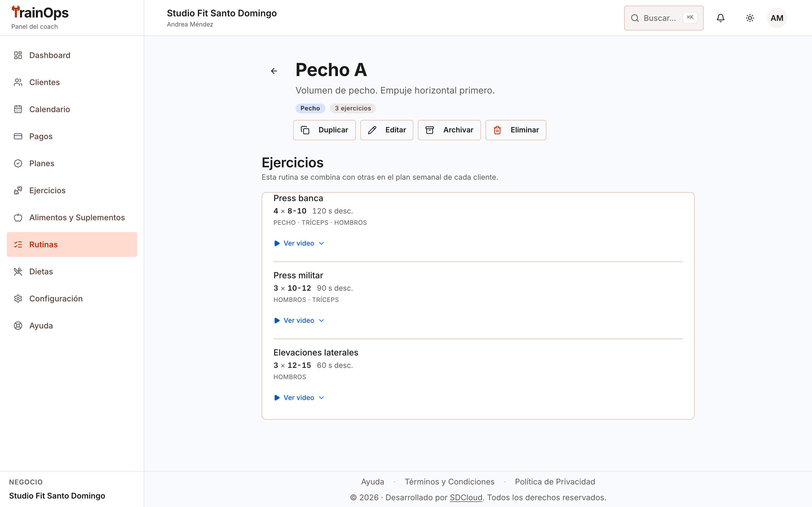The image size is (812, 507).
Task: Go back using the arrow beside Pecho A
Action: pyautogui.click(x=274, y=71)
